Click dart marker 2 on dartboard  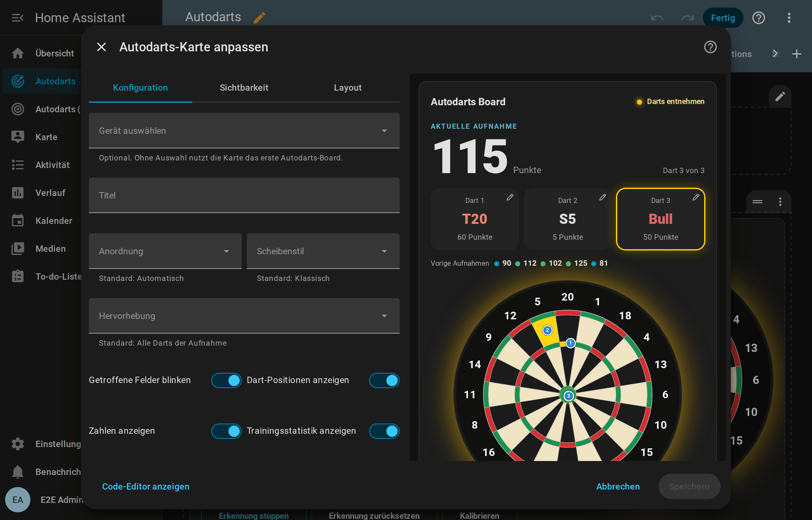click(x=547, y=330)
